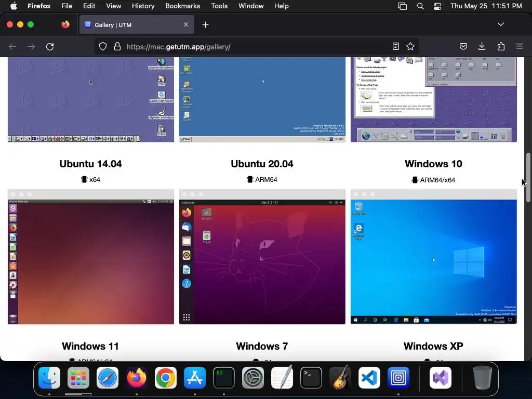Click the Windows 10 heading
The height and width of the screenshot is (399, 532).
[434, 164]
